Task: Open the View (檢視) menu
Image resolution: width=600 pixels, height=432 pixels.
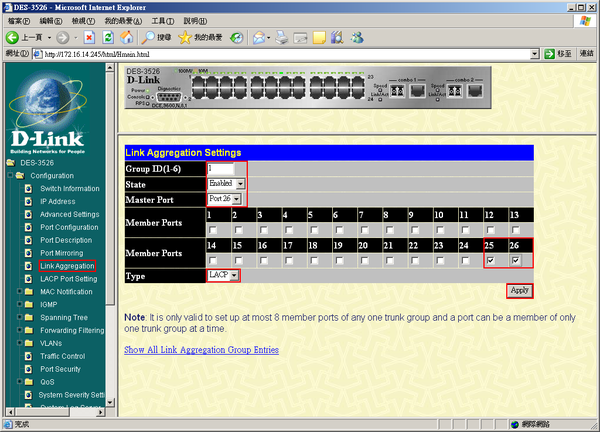Action: pos(83,21)
